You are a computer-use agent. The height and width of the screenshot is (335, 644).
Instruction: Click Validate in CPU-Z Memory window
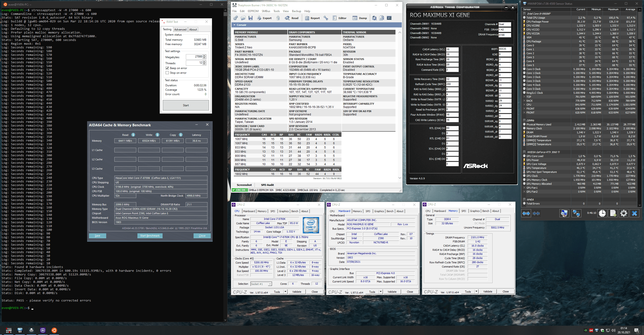pos(487,291)
